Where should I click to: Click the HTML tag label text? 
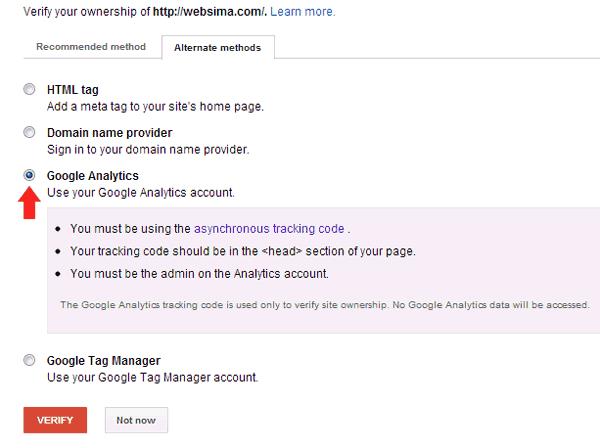click(x=73, y=90)
